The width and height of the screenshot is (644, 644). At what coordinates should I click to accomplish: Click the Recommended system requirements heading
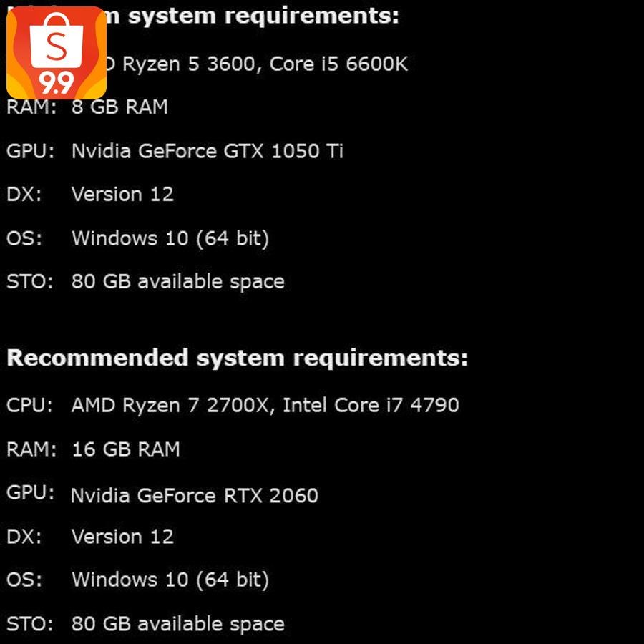tap(237, 358)
